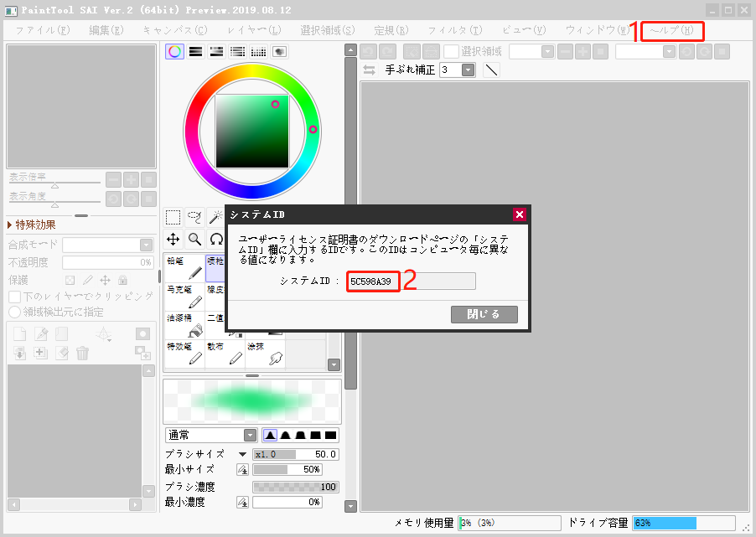The width and height of the screenshot is (756, 537).
Task: Click the 不透明度 opacity field
Action: tap(108, 262)
